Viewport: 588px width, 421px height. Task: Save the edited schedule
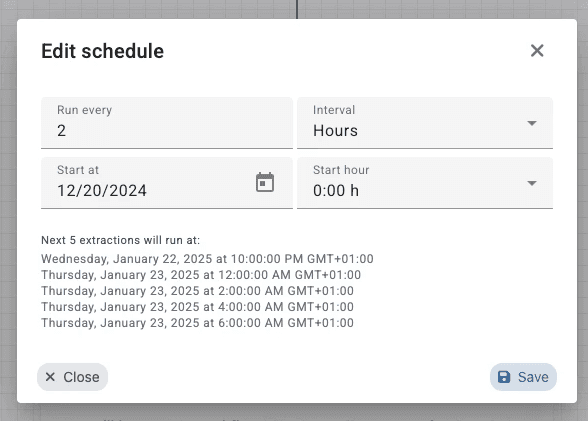click(523, 377)
